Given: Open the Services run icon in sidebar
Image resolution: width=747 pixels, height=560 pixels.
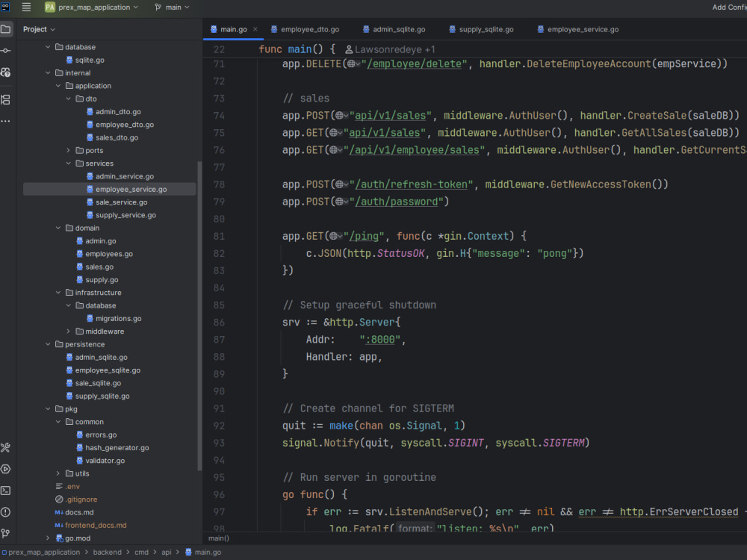Looking at the screenshot, I should [6, 469].
